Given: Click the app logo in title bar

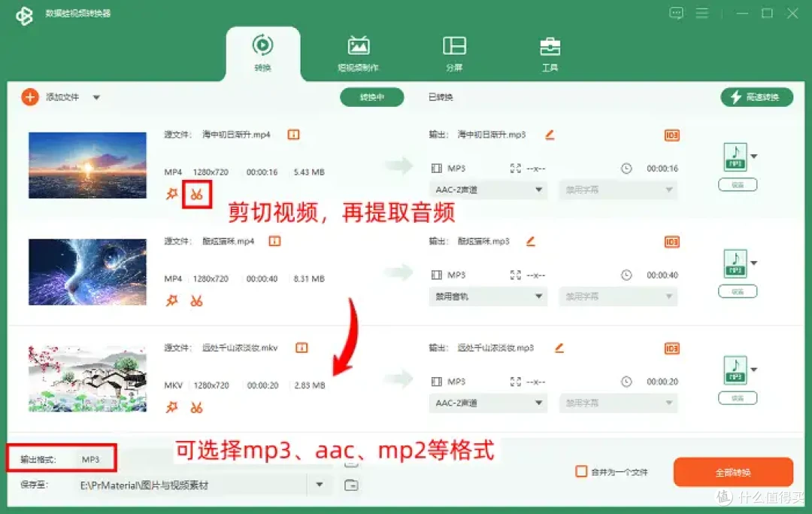Looking at the screenshot, I should click(x=24, y=16).
